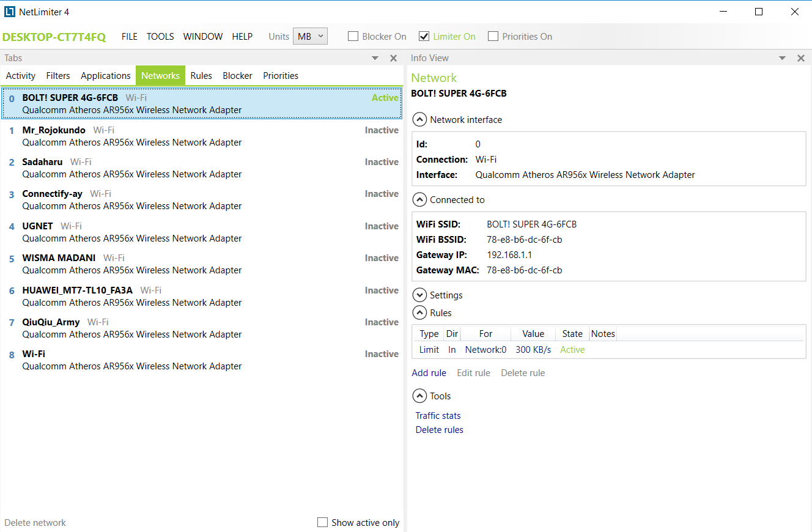Uncheck the Limiter On checkbox

424,37
